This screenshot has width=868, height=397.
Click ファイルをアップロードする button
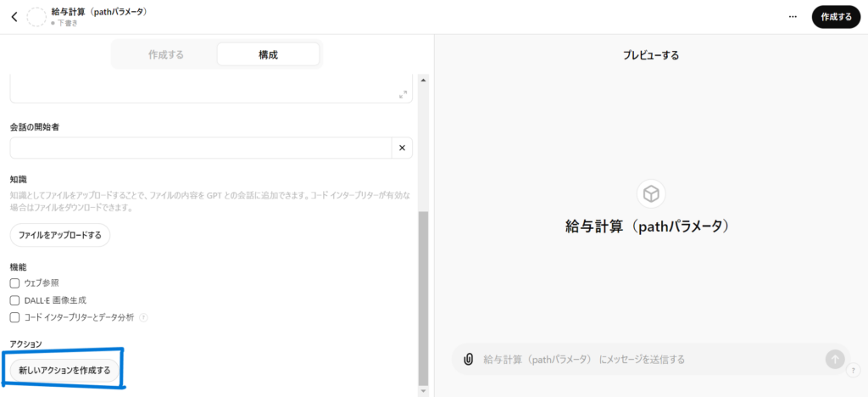(60, 235)
